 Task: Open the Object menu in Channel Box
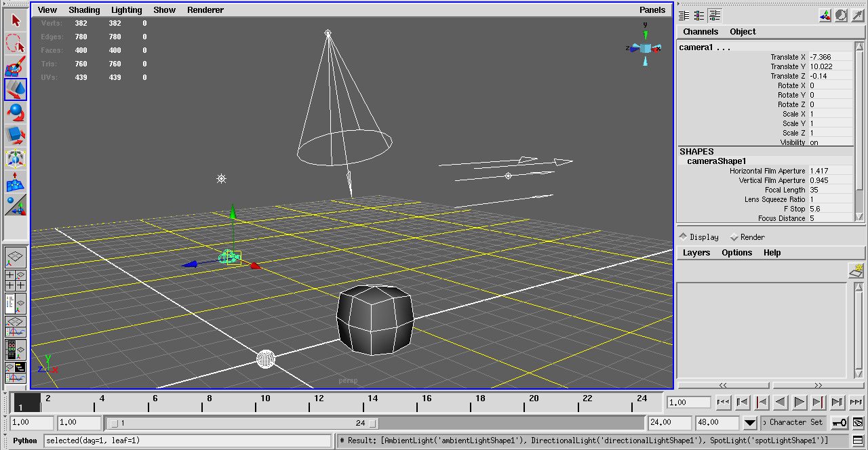pyautogui.click(x=743, y=32)
